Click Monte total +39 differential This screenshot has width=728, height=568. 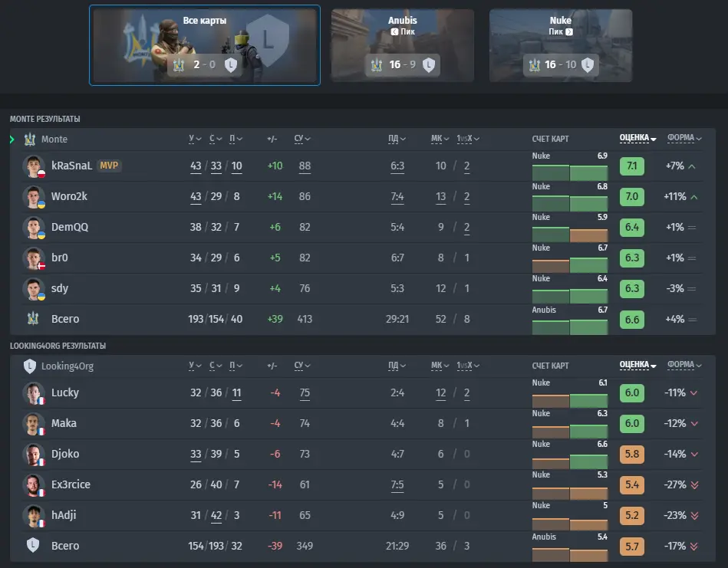click(x=275, y=319)
